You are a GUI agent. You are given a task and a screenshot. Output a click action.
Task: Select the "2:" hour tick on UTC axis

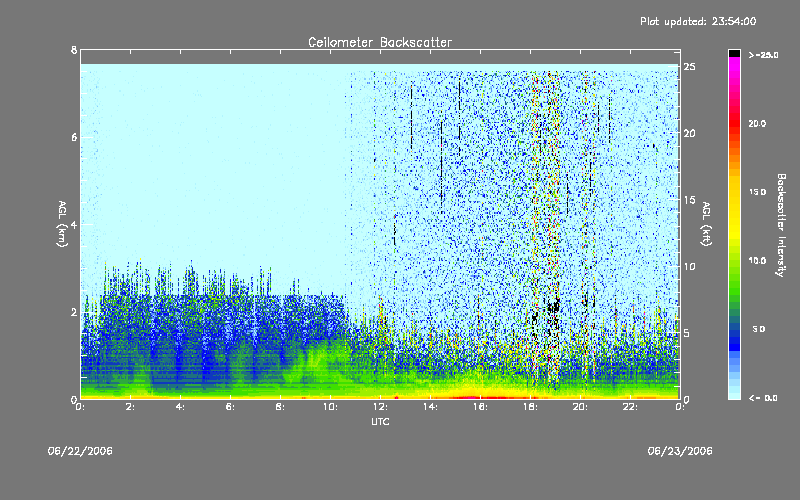pos(130,407)
